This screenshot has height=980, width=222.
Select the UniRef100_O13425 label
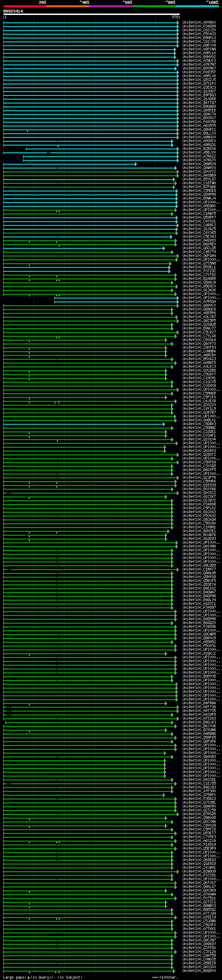[199, 229]
